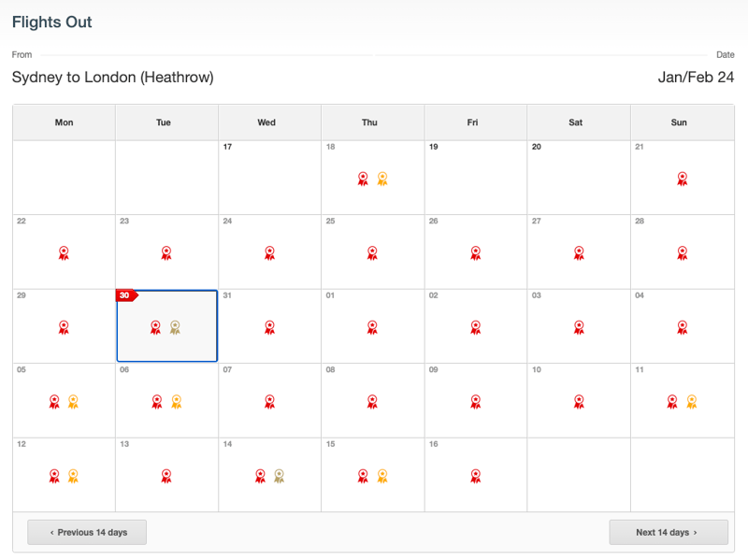
Task: Click date number 20 on Saturday
Action: pos(537,147)
